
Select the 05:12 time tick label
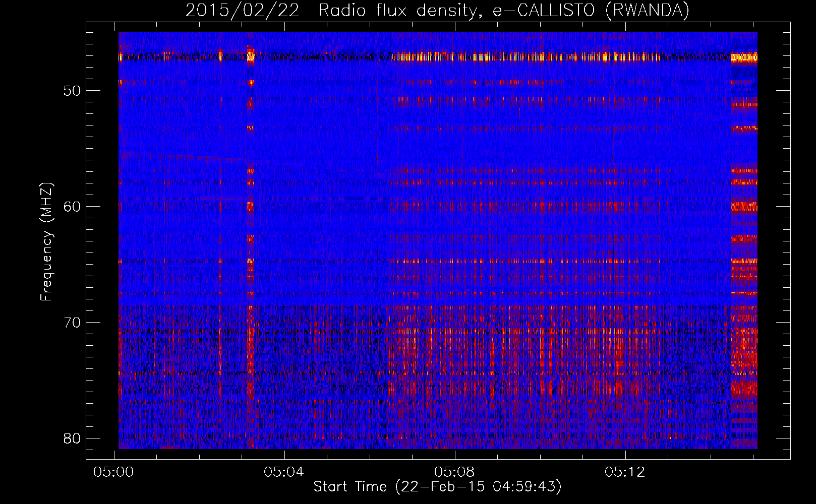pyautogui.click(x=625, y=472)
